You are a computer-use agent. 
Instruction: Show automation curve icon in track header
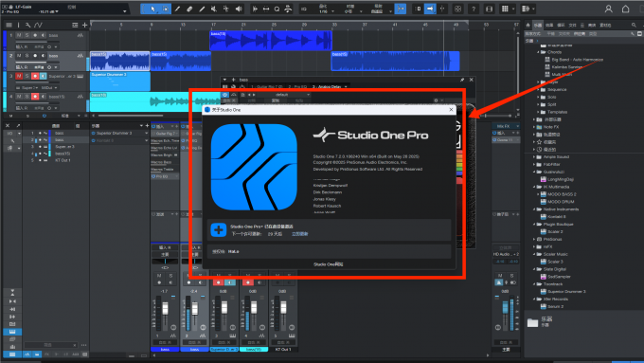(x=38, y=25)
